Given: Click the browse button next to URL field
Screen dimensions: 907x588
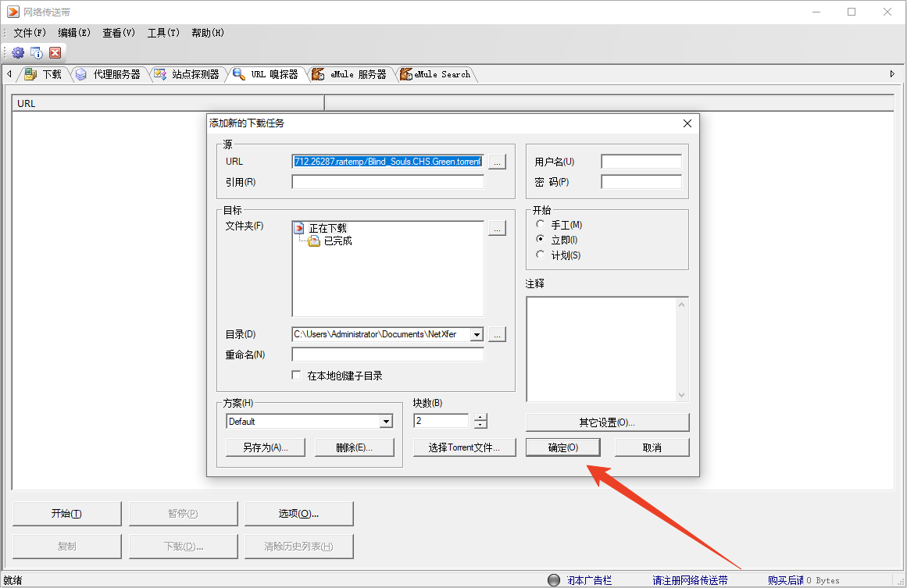Looking at the screenshot, I should pyautogui.click(x=498, y=162).
